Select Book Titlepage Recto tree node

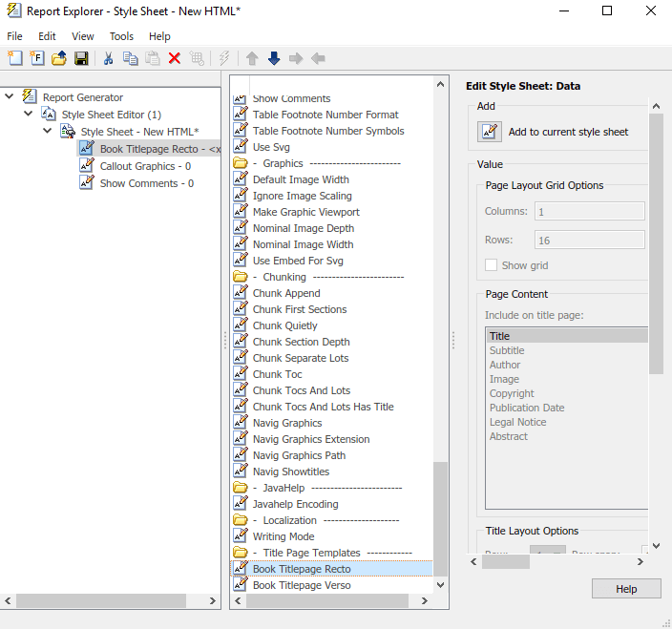pyautogui.click(x=149, y=149)
